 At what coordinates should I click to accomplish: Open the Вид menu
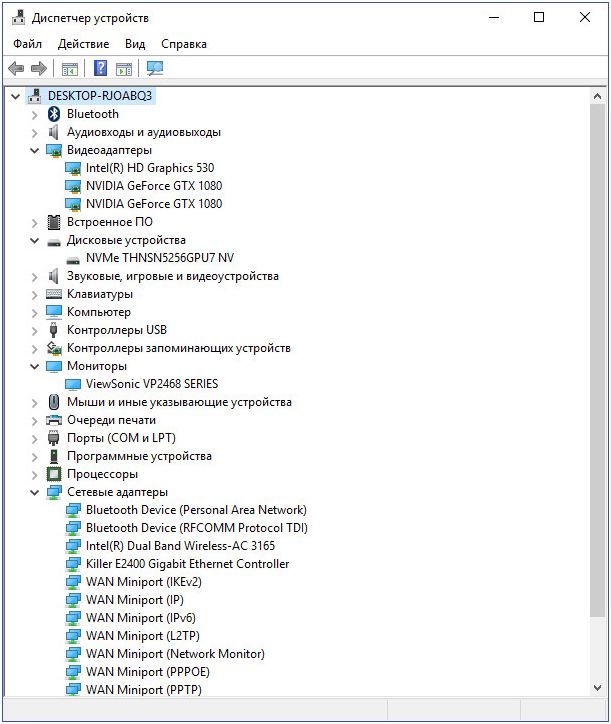click(135, 44)
